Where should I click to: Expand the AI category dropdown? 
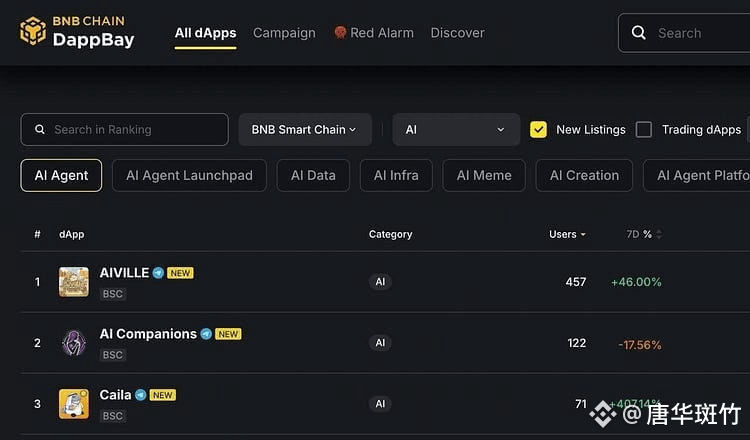pos(456,130)
